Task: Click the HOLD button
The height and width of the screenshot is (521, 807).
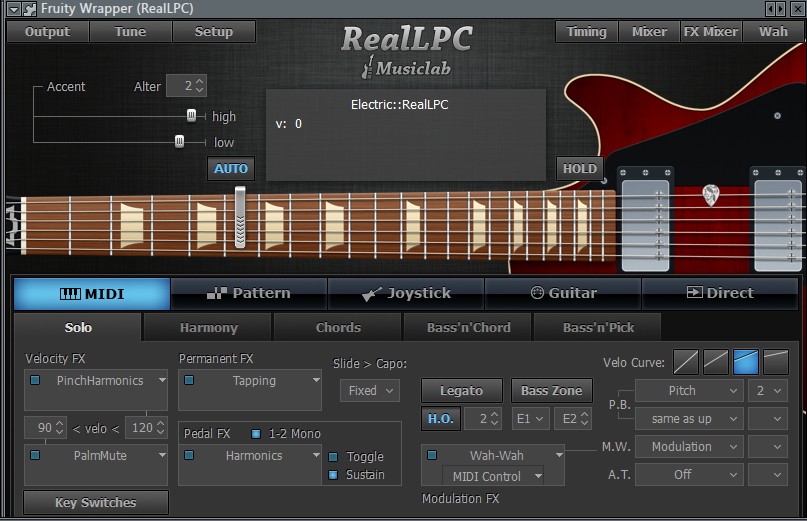Action: coord(580,168)
